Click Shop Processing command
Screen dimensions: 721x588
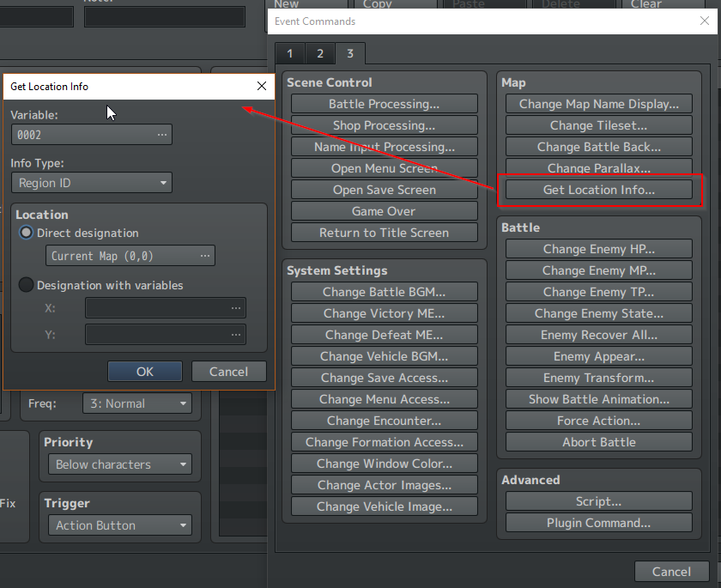click(x=384, y=125)
